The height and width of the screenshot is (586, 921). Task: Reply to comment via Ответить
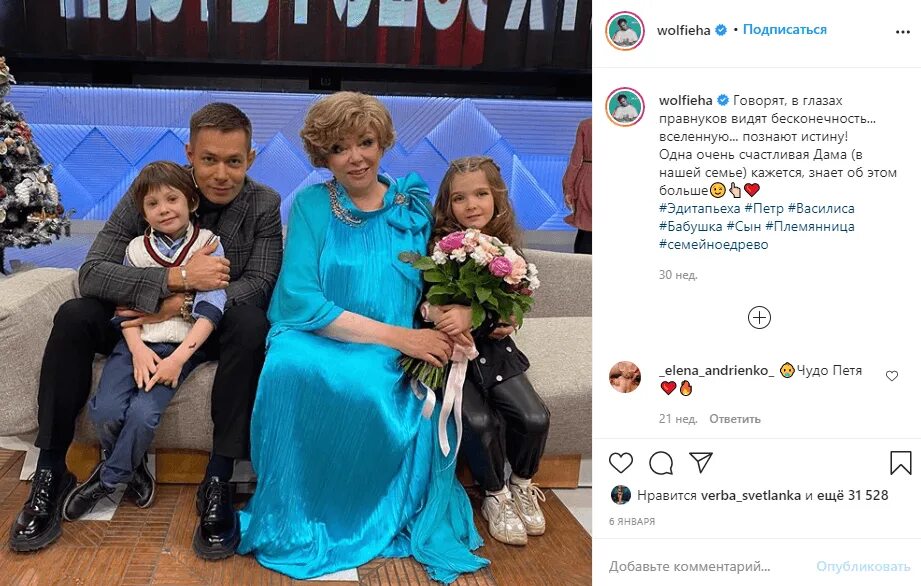pos(735,419)
